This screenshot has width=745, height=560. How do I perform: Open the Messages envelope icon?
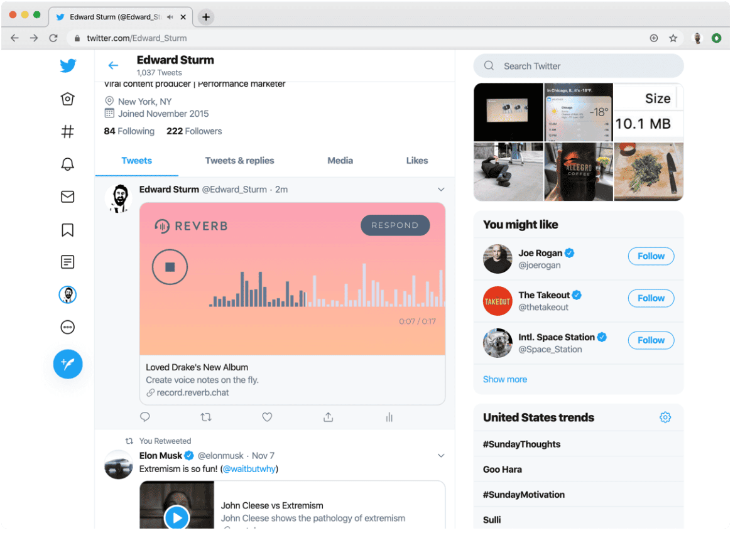67,197
